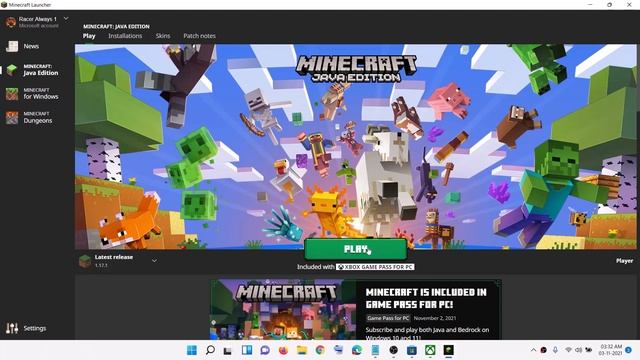The width and height of the screenshot is (640, 360).
Task: Click the green PLAY button
Action: coord(356,249)
